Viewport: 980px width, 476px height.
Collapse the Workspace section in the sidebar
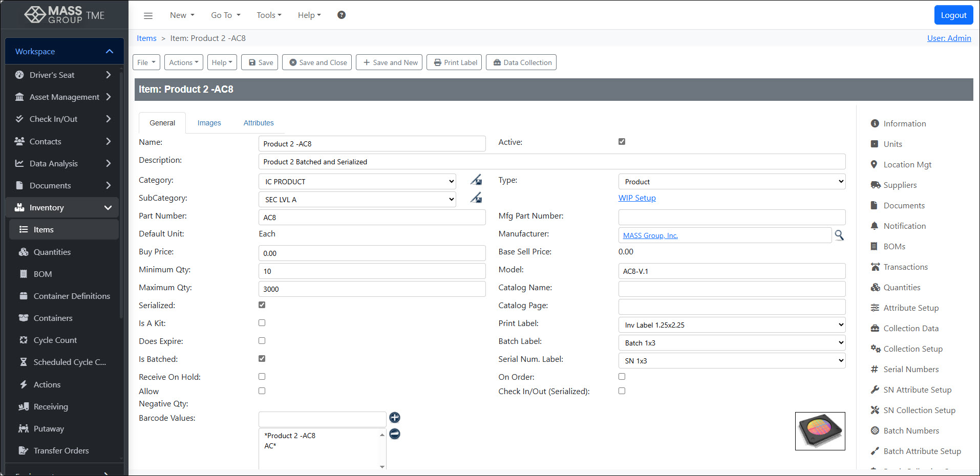109,51
